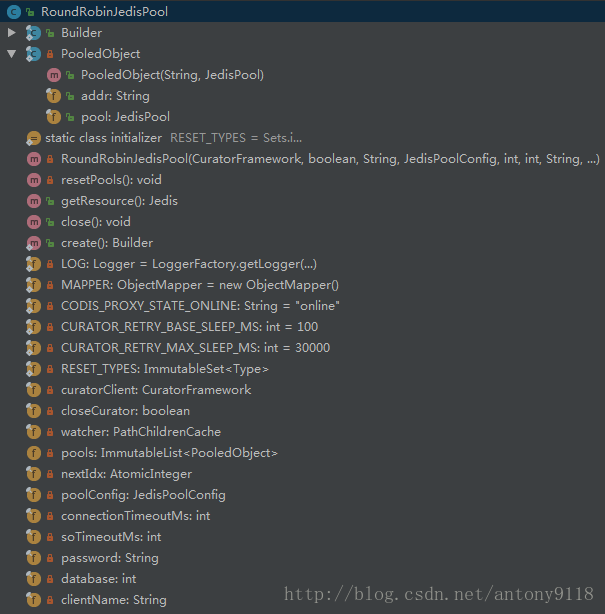Click the field icon beside CODIS_PROXY_STATE_ONLINE
Screen dimensions: 605x614
point(33,306)
